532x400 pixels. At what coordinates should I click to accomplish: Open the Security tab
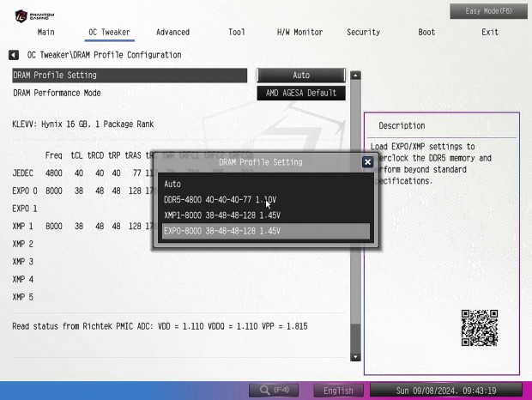coord(363,33)
